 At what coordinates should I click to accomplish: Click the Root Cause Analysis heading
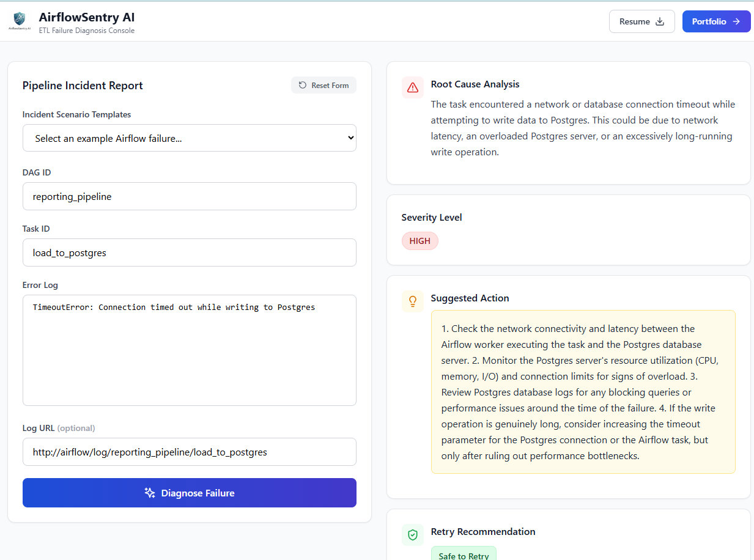[475, 84]
